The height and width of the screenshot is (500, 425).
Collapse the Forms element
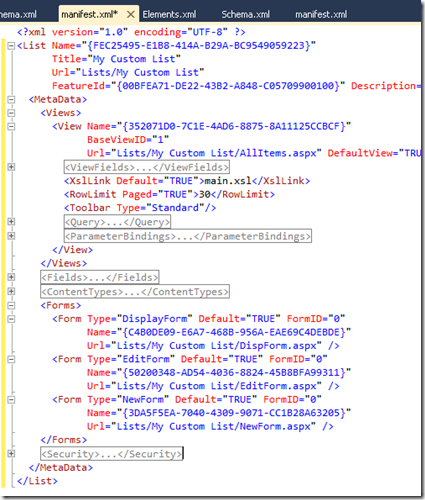point(11,305)
